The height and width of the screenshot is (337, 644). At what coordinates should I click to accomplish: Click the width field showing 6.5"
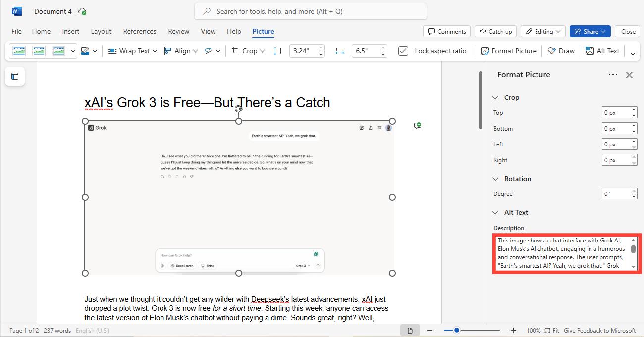pyautogui.click(x=366, y=51)
